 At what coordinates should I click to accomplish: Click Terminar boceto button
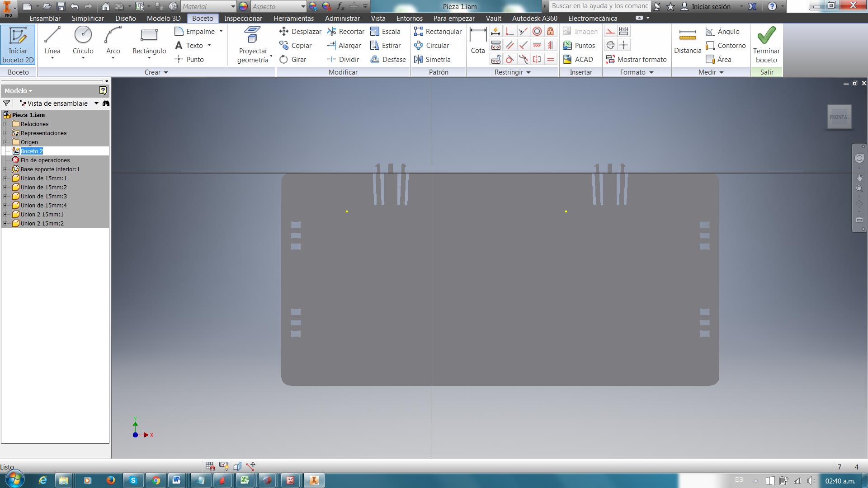point(766,44)
